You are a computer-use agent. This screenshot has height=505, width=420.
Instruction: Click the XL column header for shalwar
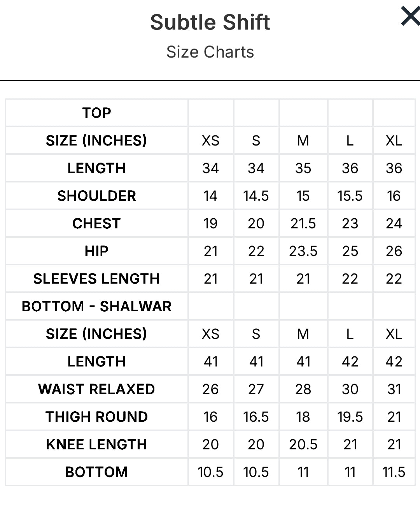(x=394, y=334)
